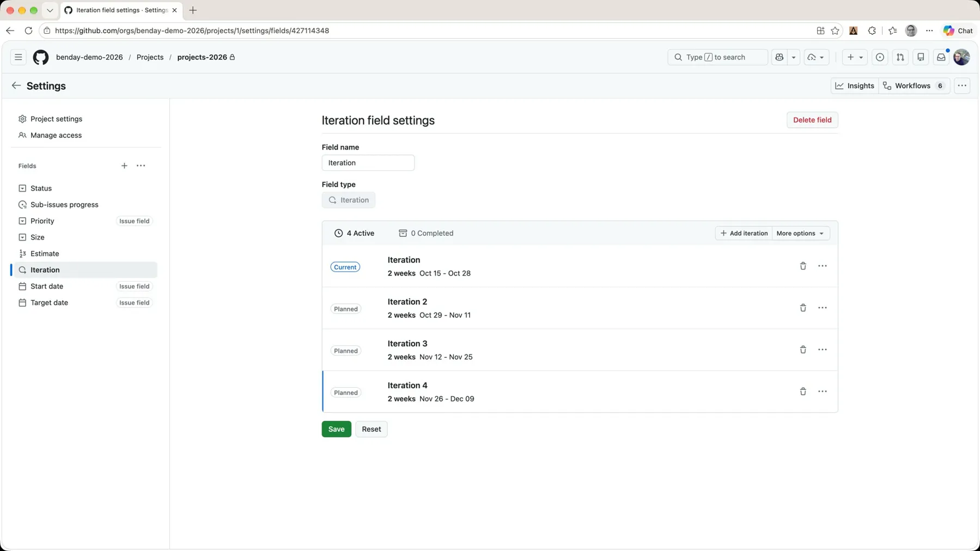Open the Fields section three-dot options

(x=141, y=166)
